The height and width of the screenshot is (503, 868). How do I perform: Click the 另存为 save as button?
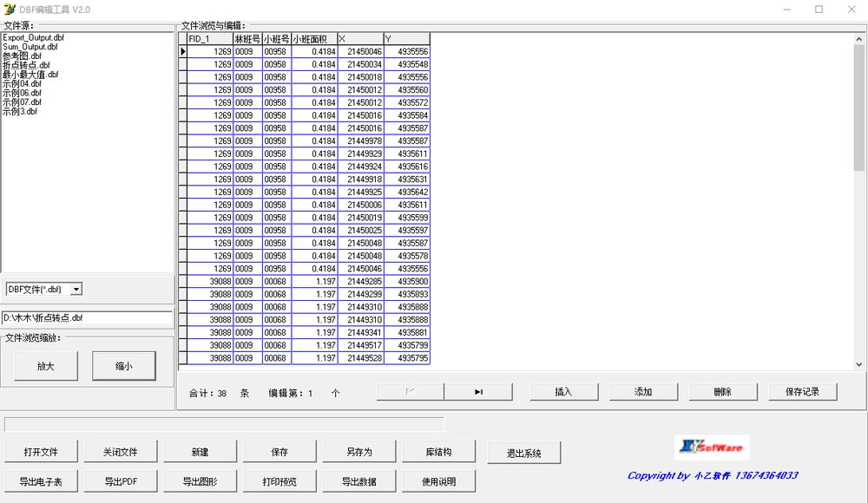pyautogui.click(x=359, y=452)
